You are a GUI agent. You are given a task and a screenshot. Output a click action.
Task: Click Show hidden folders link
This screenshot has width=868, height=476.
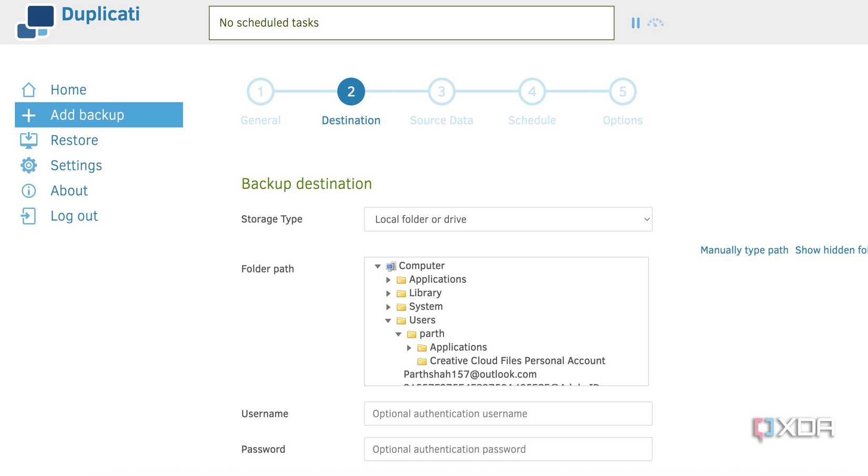831,250
